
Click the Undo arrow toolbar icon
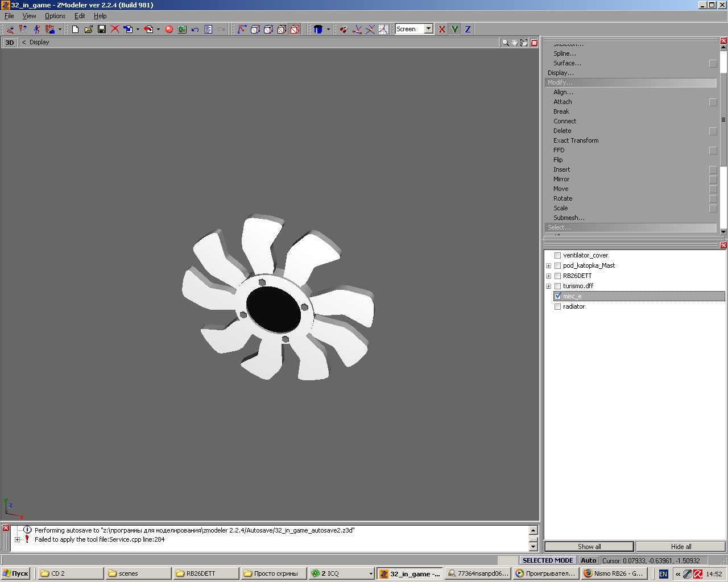click(x=195, y=29)
